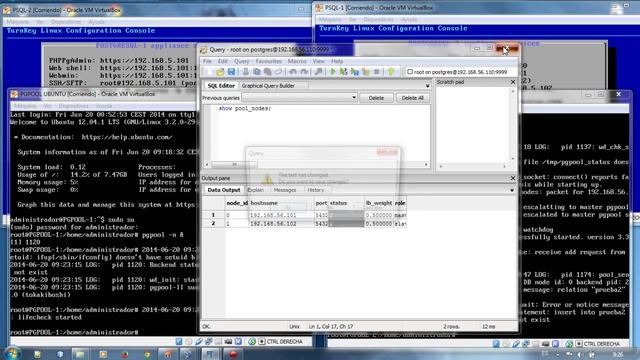This screenshot has width=640, height=360.
Task: Open Dispositivos menu in PGPOOL UBUNTU window
Action: click(73, 106)
